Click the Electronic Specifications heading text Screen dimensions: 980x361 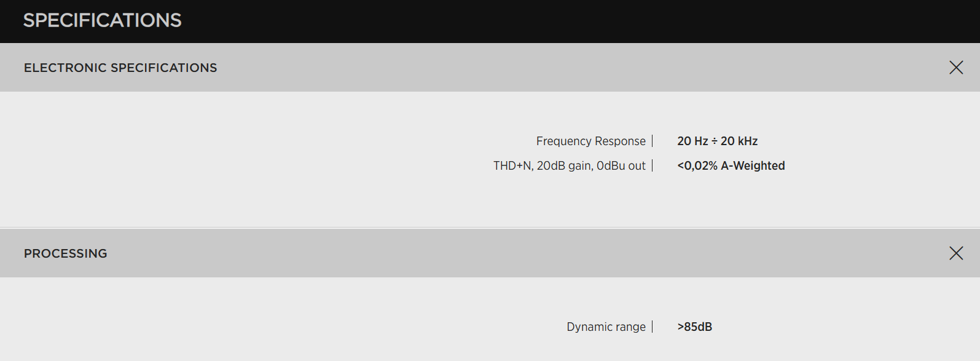click(120, 68)
